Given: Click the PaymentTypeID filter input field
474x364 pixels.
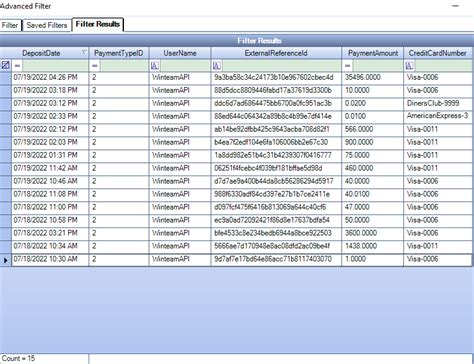Looking at the screenshot, I should click(124, 65).
